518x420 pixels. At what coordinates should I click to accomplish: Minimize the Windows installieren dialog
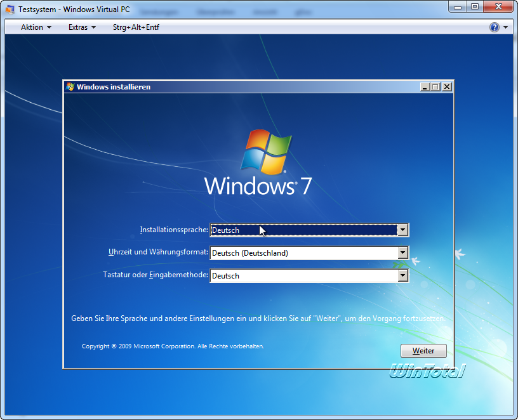425,87
